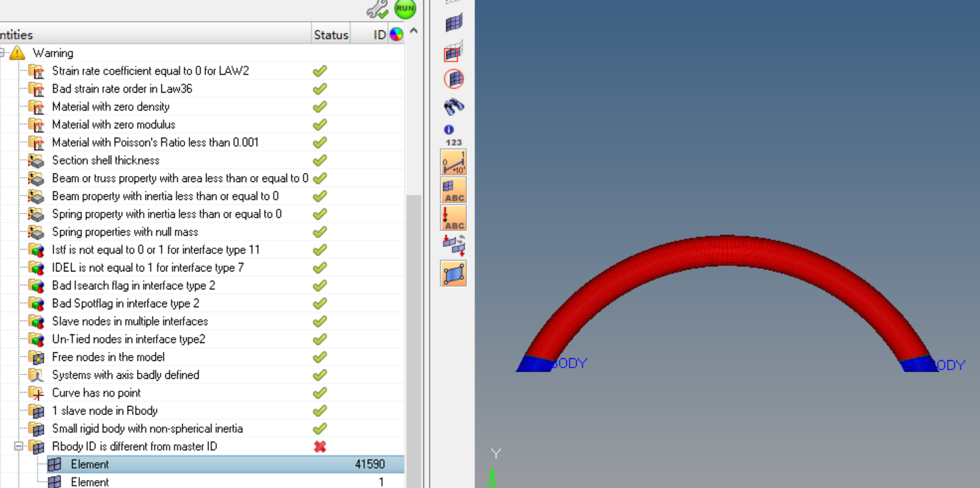980x488 pixels.
Task: Select 'Curve has no point' check
Action: click(x=97, y=393)
